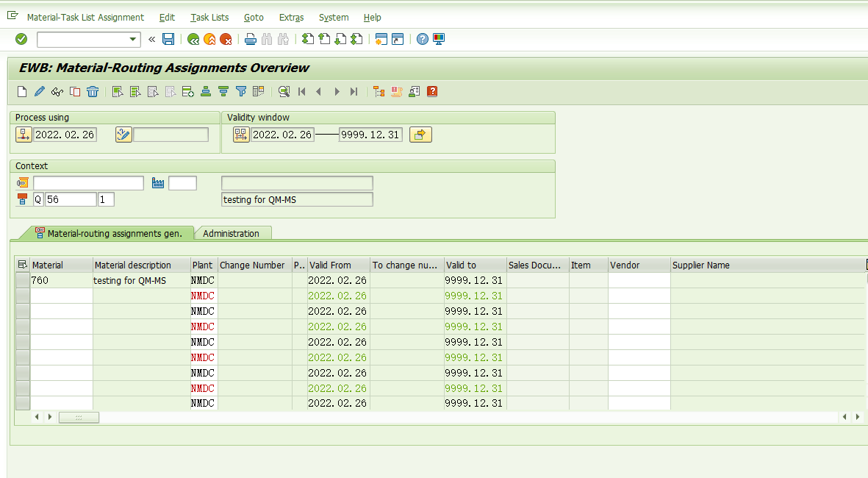Open the Extras menu
Image resolution: width=868 pixels, height=478 pixels.
(291, 17)
